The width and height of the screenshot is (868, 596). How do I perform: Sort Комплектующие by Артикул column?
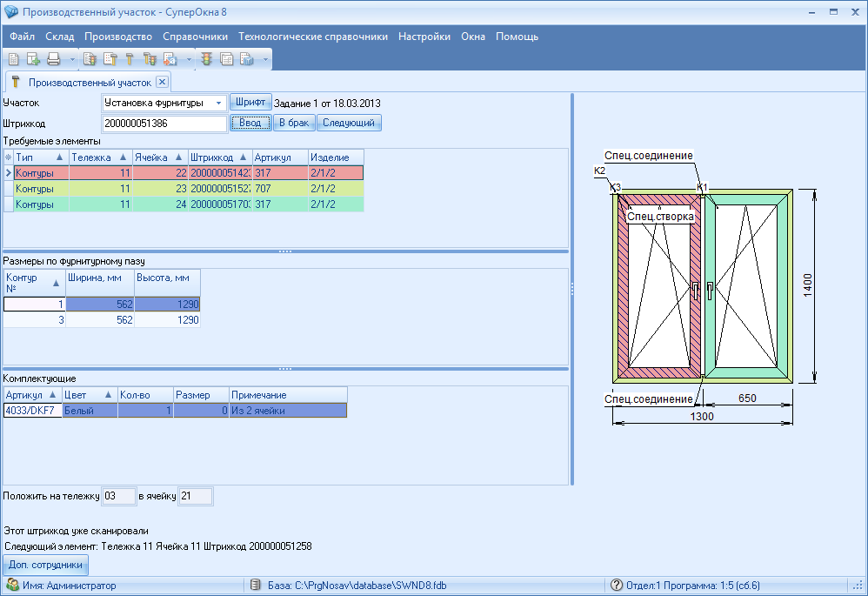(33, 395)
